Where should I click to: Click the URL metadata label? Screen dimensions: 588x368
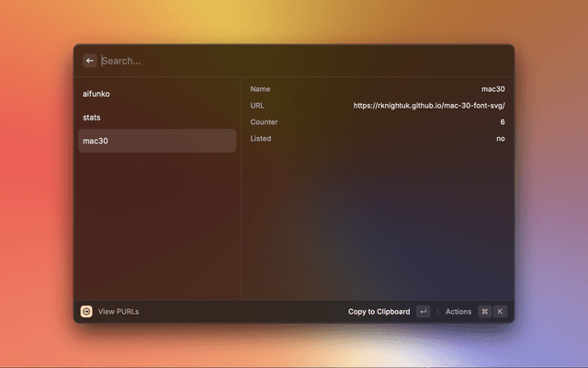[x=257, y=106]
